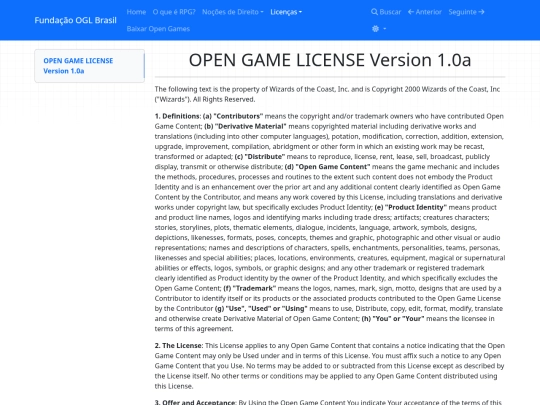
Task: Click the bold text "3. Offer and Acceptance"
Action: pos(195,402)
